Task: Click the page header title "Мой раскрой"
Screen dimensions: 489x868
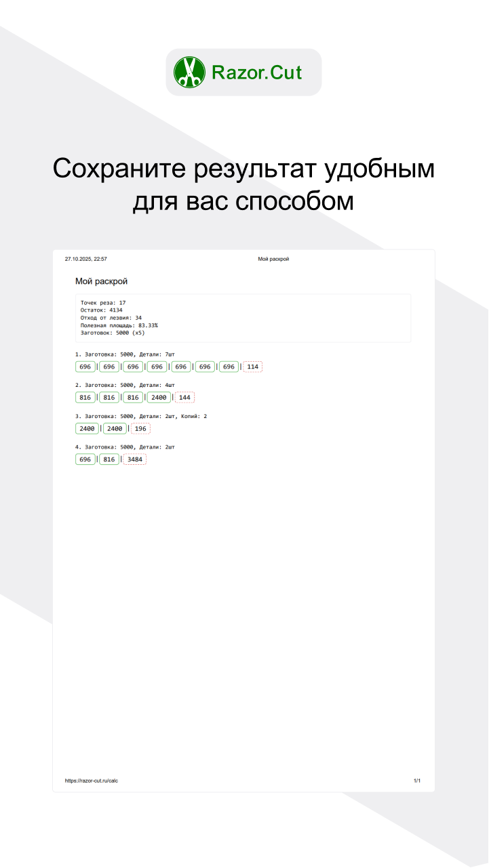Action: [x=274, y=259]
